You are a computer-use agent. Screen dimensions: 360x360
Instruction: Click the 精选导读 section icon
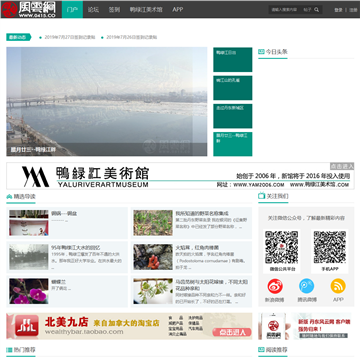tap(9, 196)
